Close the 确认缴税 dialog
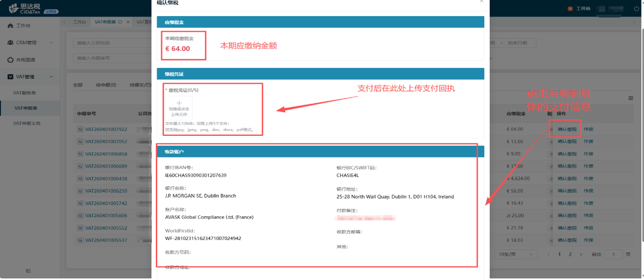The height and width of the screenshot is (280, 644). click(482, 2)
